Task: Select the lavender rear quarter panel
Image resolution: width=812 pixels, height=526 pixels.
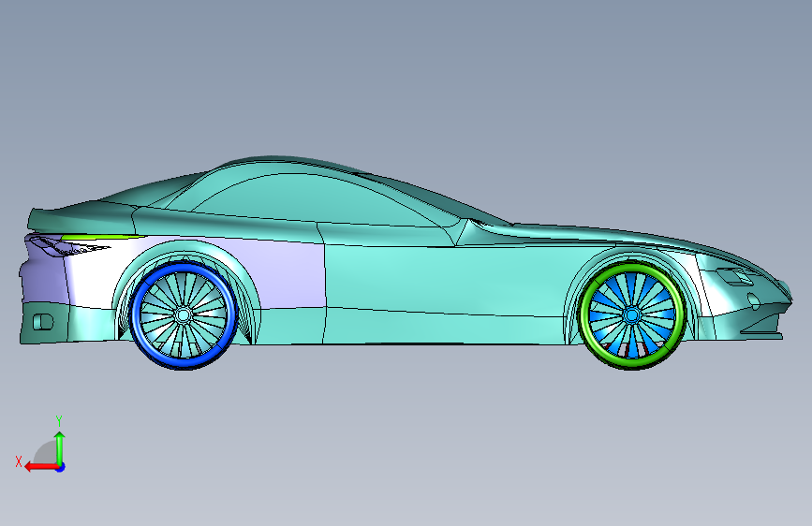Action: pyautogui.click(x=290, y=274)
